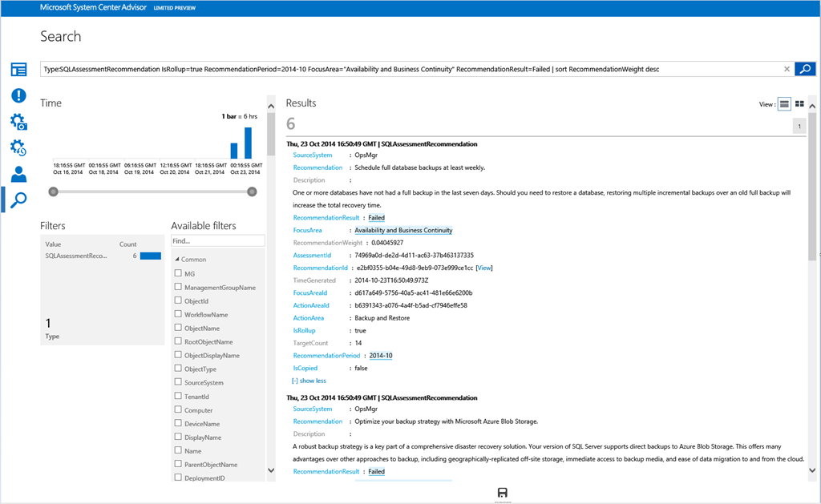Screen dimensions: 821x504
Task: Click the 2014-10 RecommendationPeriod value link
Action: click(x=380, y=355)
